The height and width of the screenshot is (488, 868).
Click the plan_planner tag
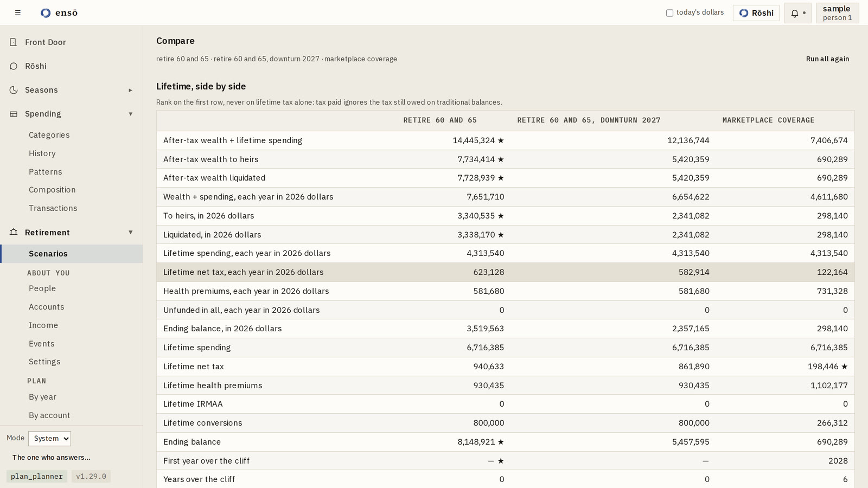click(x=37, y=477)
